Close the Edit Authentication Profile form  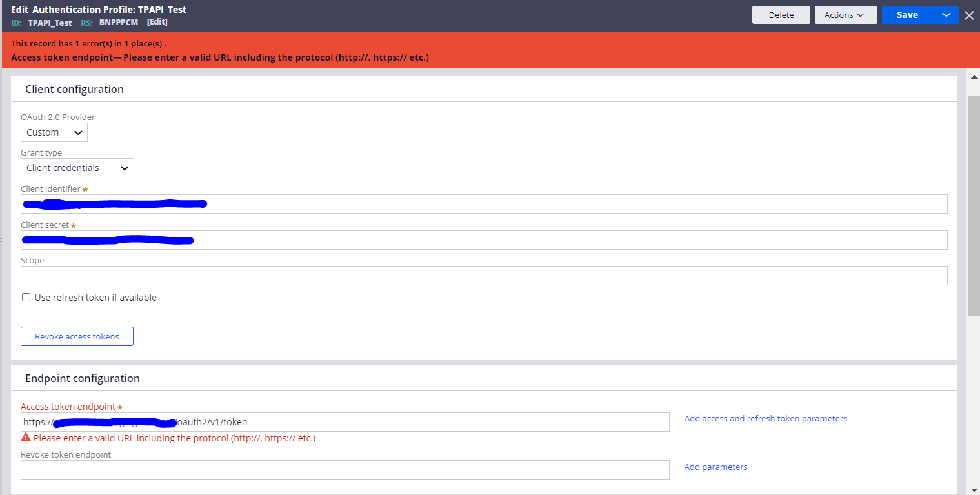pyautogui.click(x=969, y=15)
